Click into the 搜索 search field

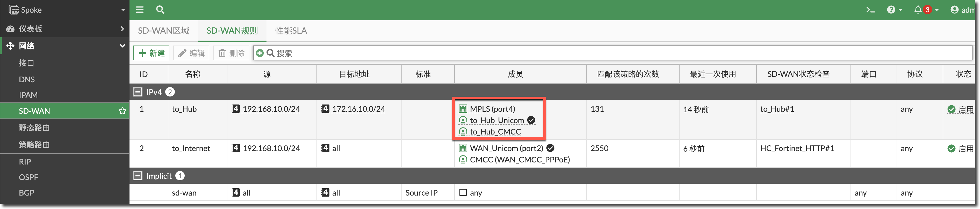tap(609, 53)
